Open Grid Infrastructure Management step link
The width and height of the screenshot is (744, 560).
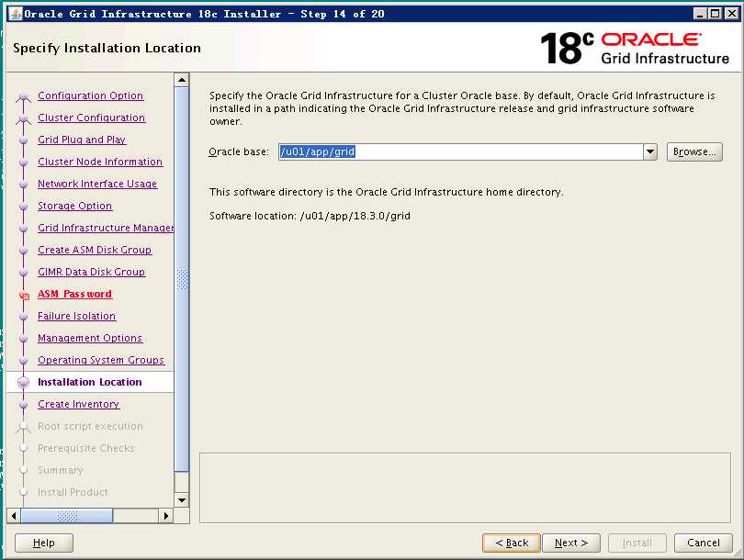tap(106, 228)
